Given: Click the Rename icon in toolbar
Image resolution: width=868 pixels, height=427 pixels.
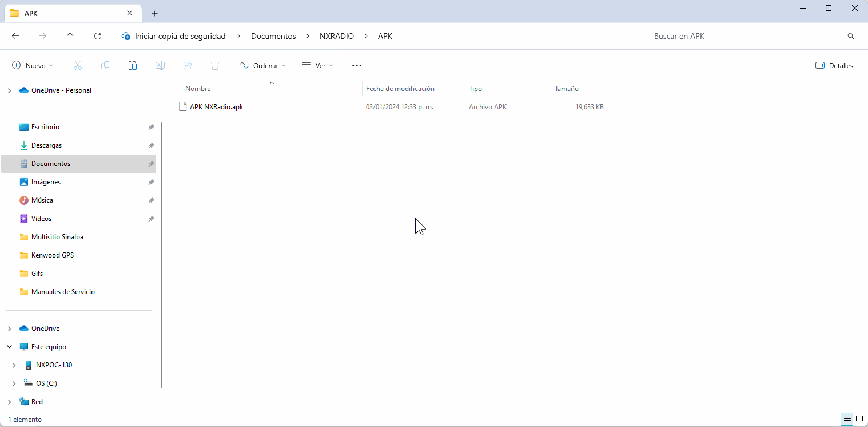Looking at the screenshot, I should 160,66.
